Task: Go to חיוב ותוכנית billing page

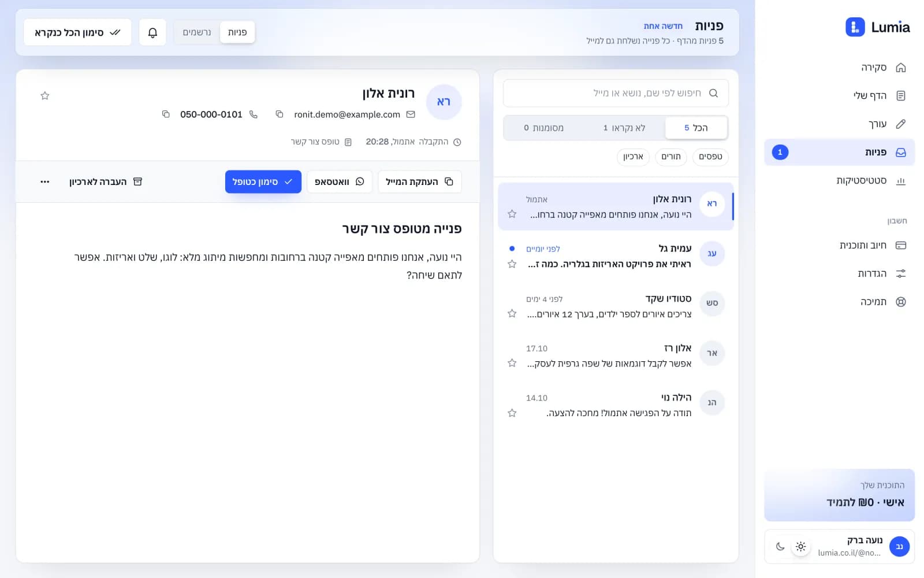Action: click(839, 246)
